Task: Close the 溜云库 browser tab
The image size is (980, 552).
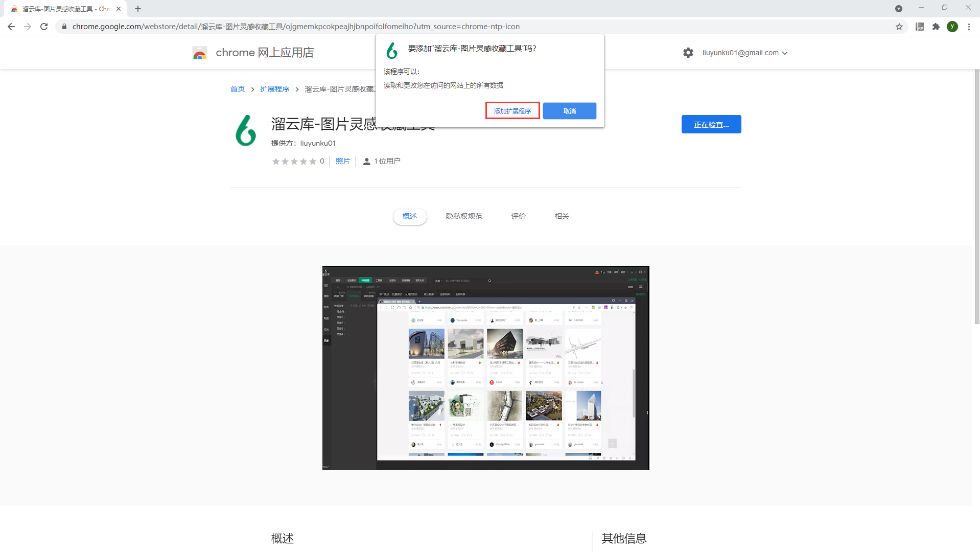Action: click(x=119, y=9)
